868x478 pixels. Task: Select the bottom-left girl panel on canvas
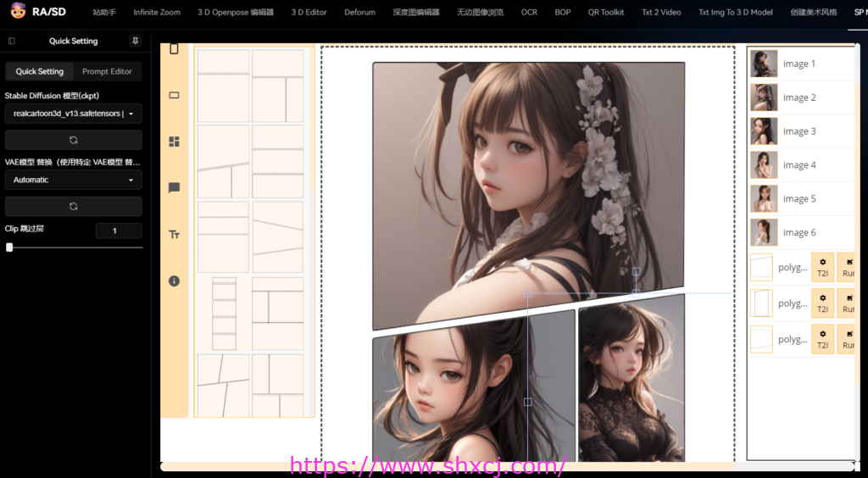coord(473,387)
